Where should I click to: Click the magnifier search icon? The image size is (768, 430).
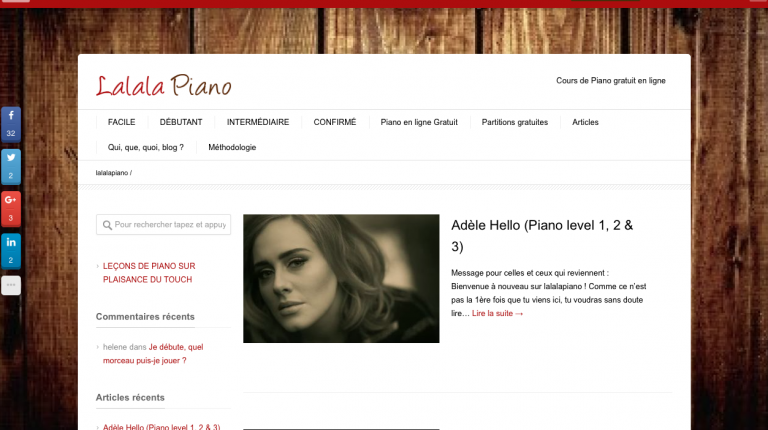107,225
